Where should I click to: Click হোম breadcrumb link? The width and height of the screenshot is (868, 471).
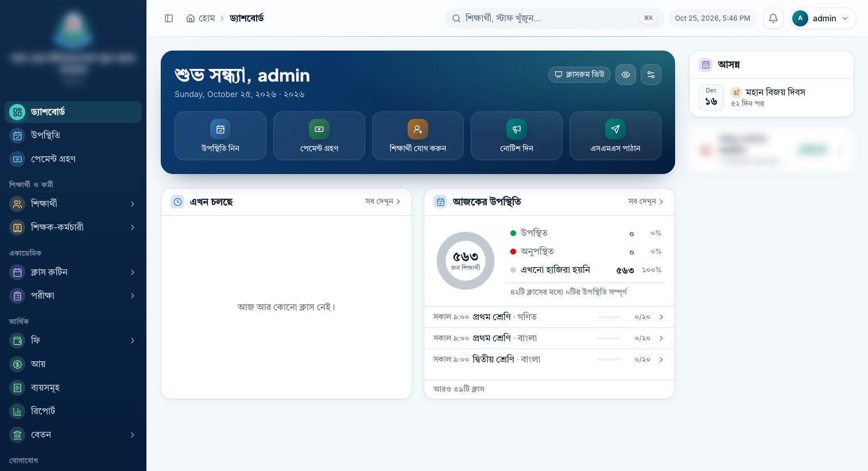[200, 18]
